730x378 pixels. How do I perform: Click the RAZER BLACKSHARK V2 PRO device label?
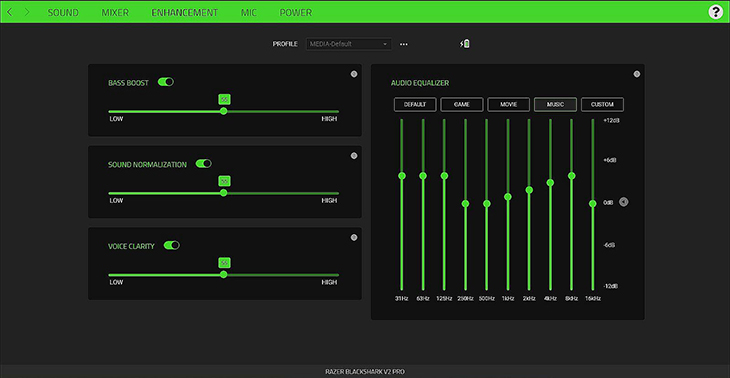tap(365, 371)
